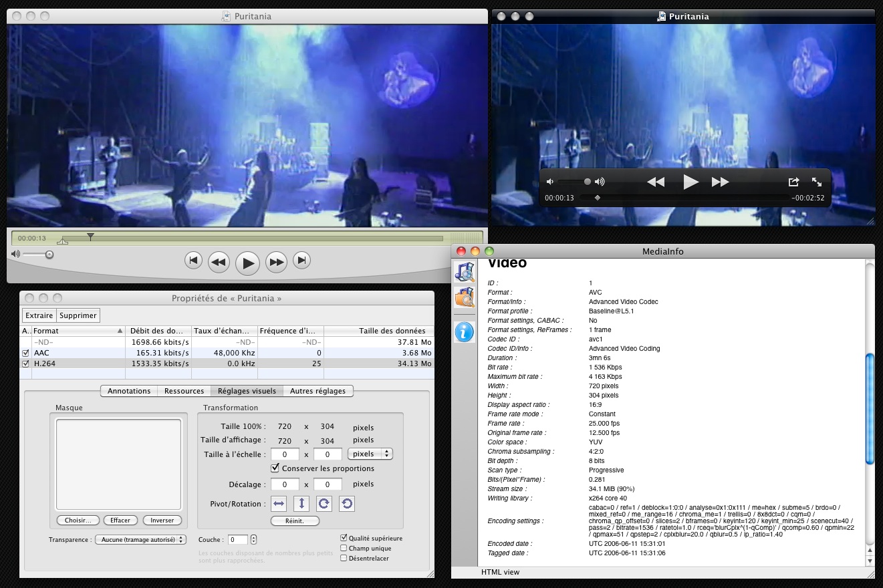This screenshot has height=588, width=883.
Task: Click the scaled width input field
Action: [285, 454]
